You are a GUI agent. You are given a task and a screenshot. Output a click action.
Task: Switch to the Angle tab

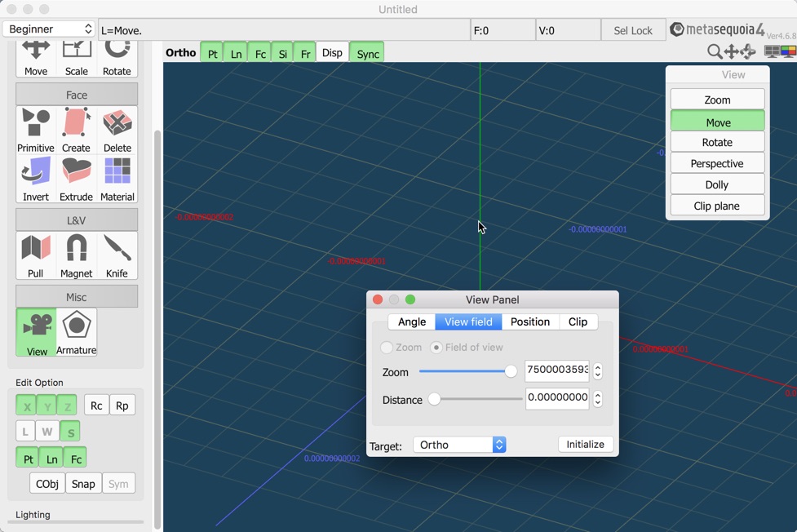point(412,321)
